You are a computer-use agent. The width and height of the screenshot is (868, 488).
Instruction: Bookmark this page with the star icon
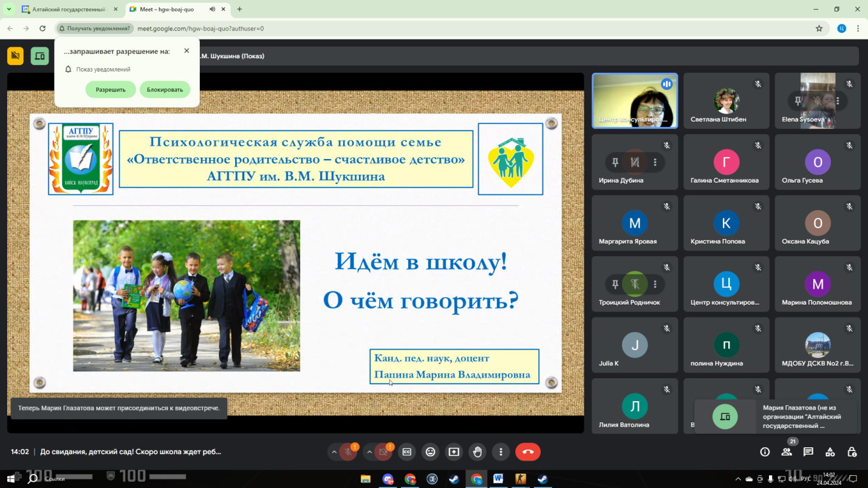click(x=819, y=29)
